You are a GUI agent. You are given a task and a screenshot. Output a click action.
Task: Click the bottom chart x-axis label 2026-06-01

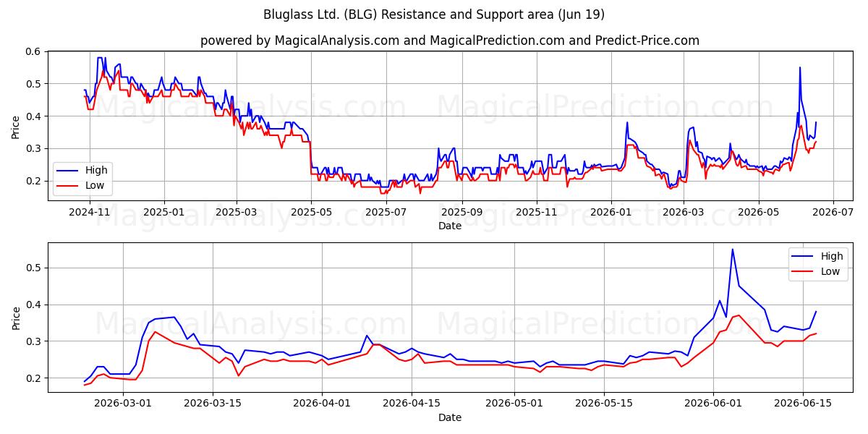[x=713, y=404]
